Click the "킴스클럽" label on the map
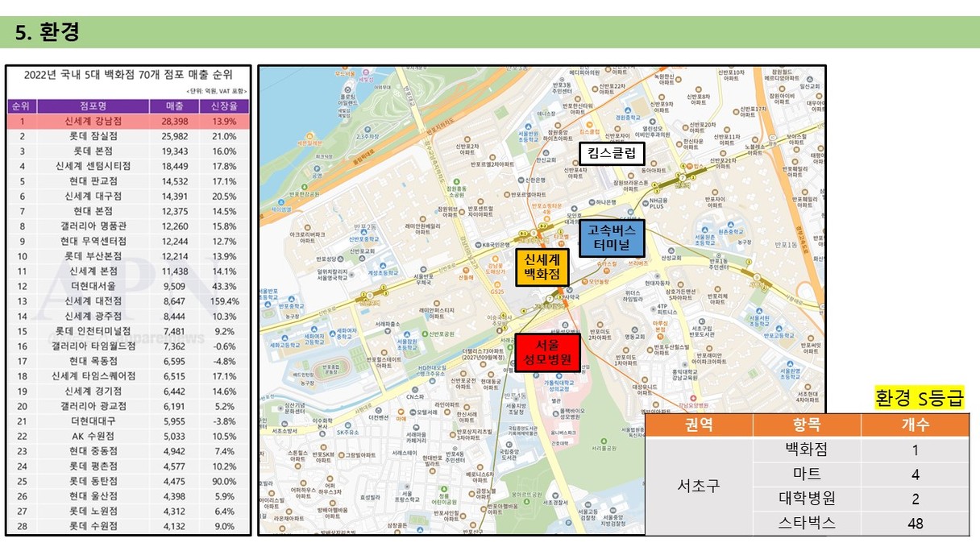The image size is (980, 551). [x=612, y=153]
